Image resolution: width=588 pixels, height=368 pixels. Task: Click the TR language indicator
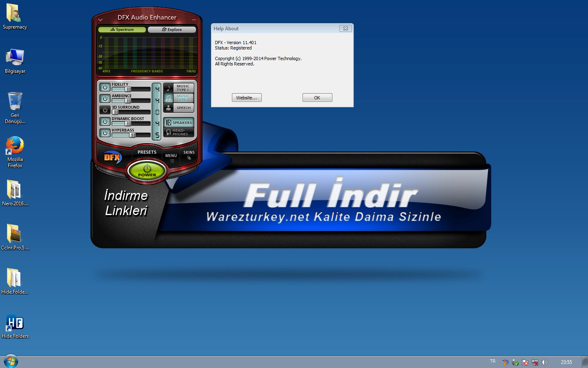coord(493,361)
